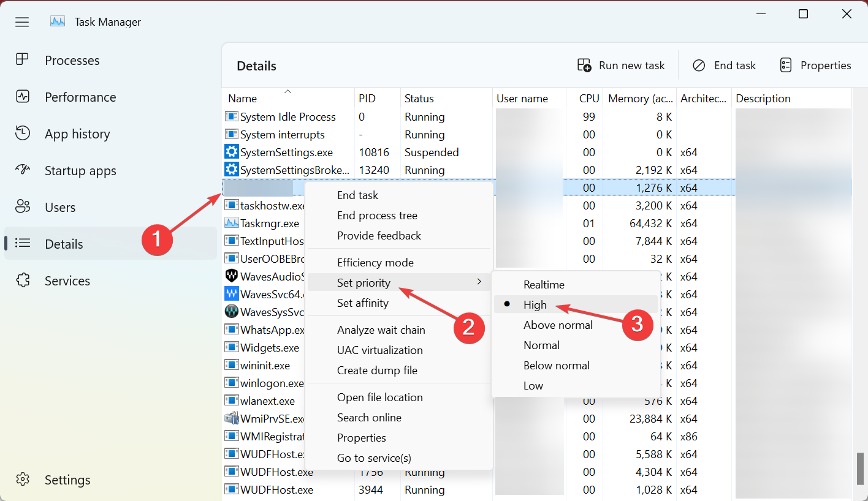
Task: Click the SystemSettings.exe gear icon
Action: 232,152
